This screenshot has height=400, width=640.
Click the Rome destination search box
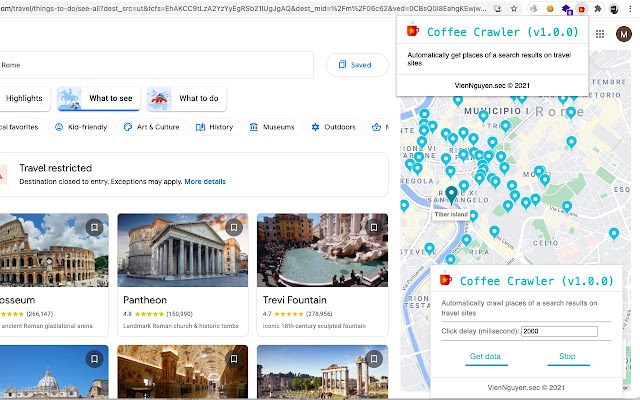(x=156, y=65)
